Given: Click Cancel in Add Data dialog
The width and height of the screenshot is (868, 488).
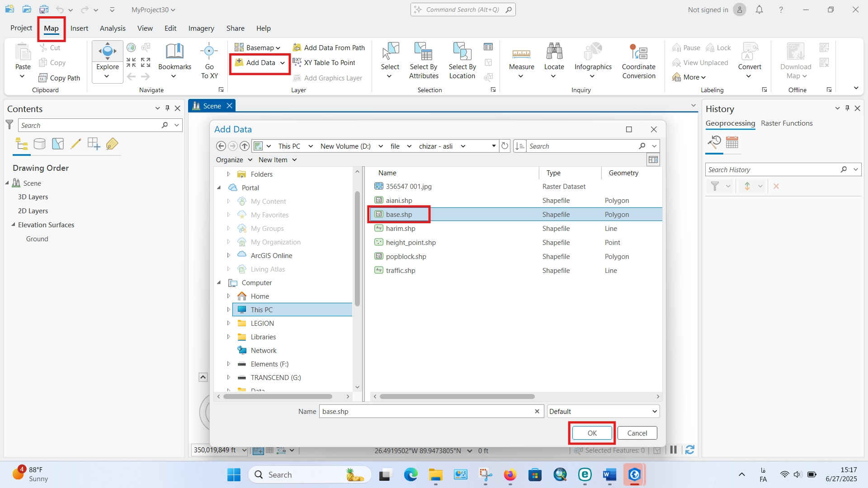Looking at the screenshot, I should (637, 433).
